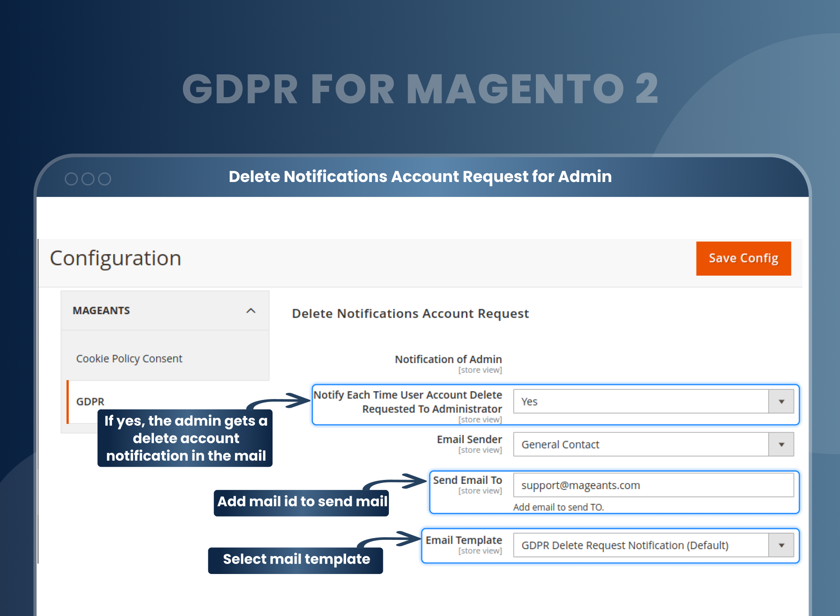Click the Delete Notifications Account Request heading
This screenshot has height=616, width=840.
410,313
